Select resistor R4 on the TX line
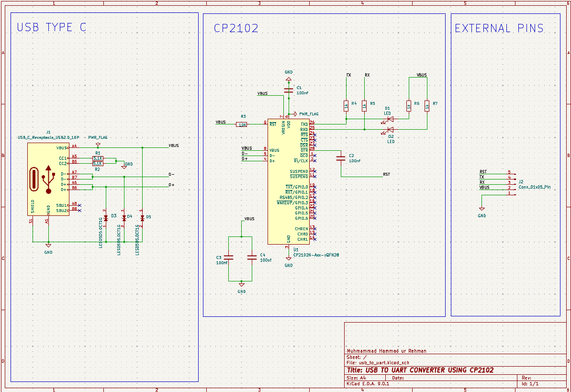This screenshot has height=392, width=571. click(x=346, y=106)
